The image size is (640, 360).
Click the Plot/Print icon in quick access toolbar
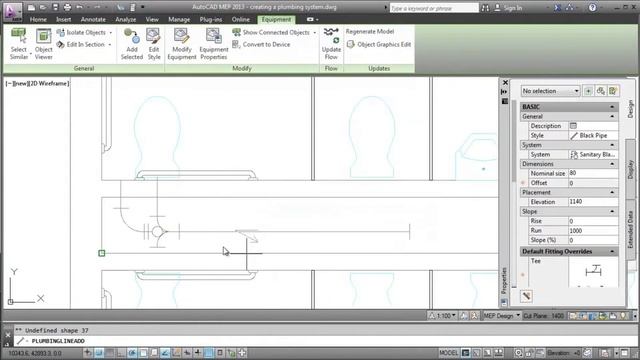tap(67, 7)
